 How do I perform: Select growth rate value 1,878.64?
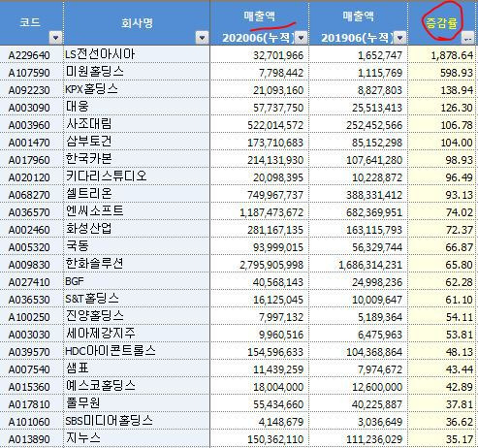(x=452, y=55)
